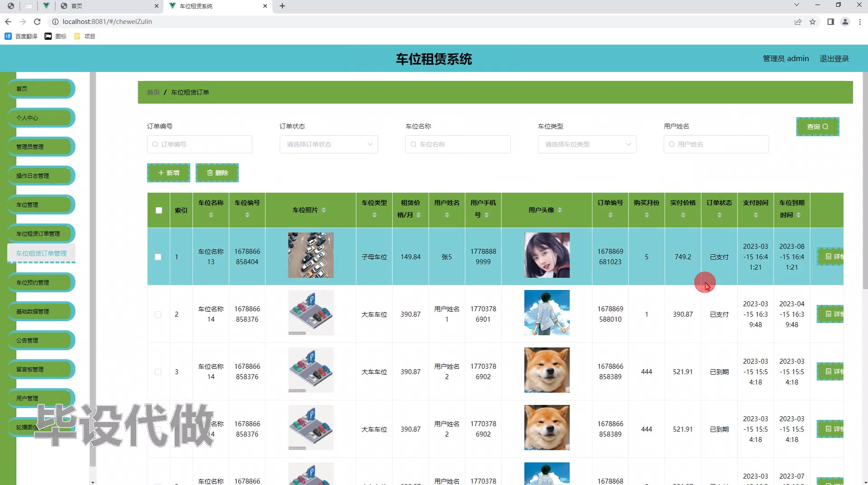Open 车位类型 filter dropdown
The image size is (868, 485).
pos(587,144)
